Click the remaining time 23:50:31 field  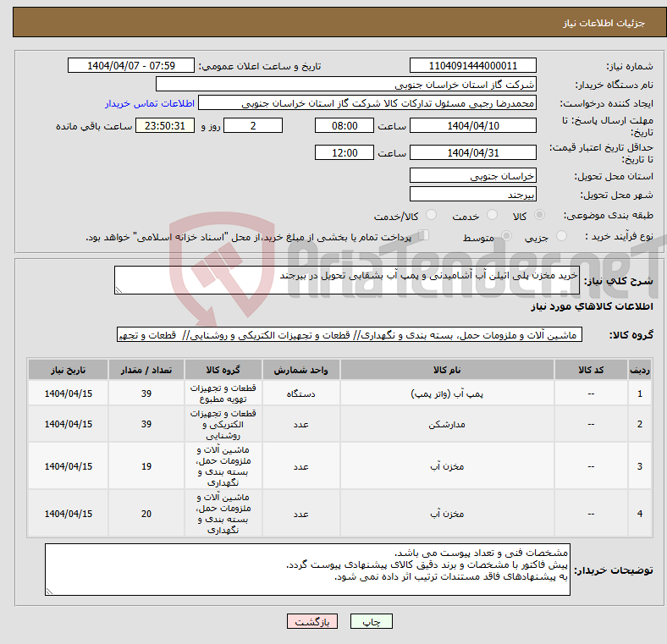point(165,125)
